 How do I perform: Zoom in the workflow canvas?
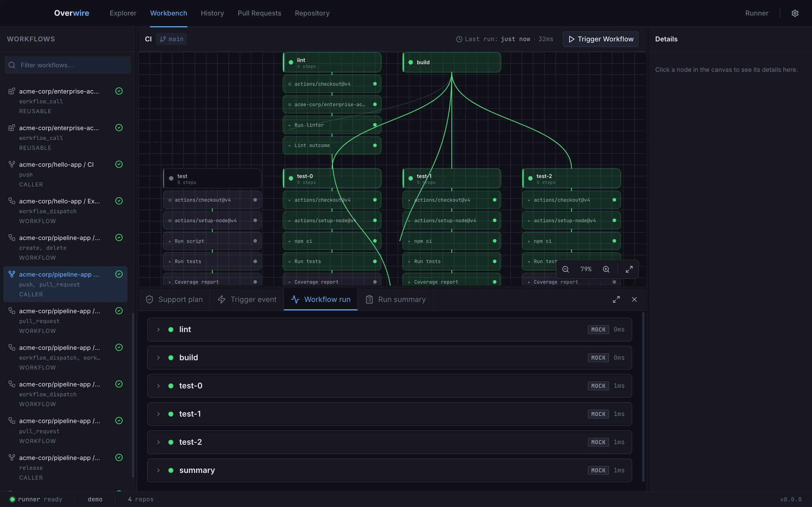click(x=606, y=269)
